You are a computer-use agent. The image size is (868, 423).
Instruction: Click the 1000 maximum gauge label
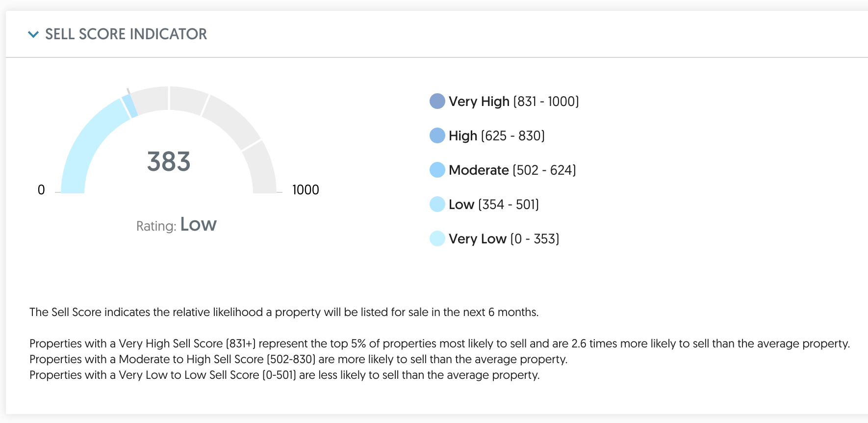coord(306,190)
